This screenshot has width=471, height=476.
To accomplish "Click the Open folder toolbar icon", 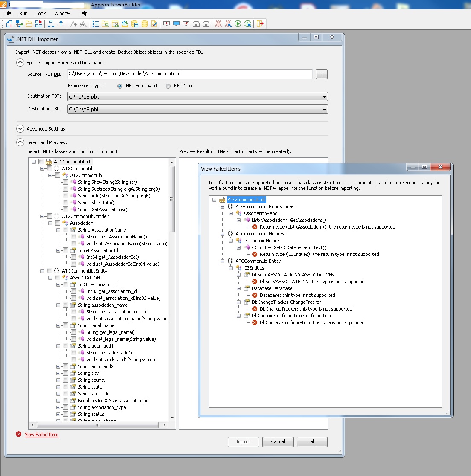I will 29,24.
